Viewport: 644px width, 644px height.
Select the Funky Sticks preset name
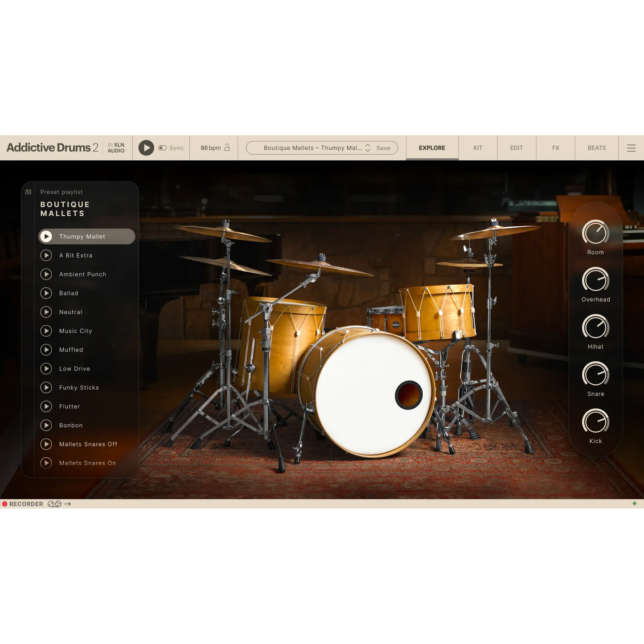79,387
